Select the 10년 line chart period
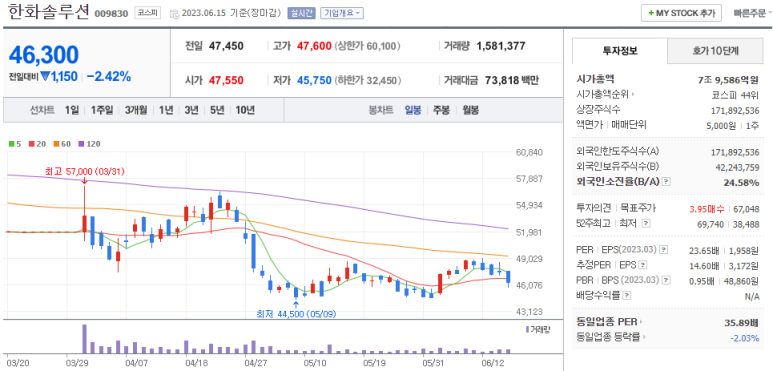Screen dimensions: 773x371 point(245,110)
